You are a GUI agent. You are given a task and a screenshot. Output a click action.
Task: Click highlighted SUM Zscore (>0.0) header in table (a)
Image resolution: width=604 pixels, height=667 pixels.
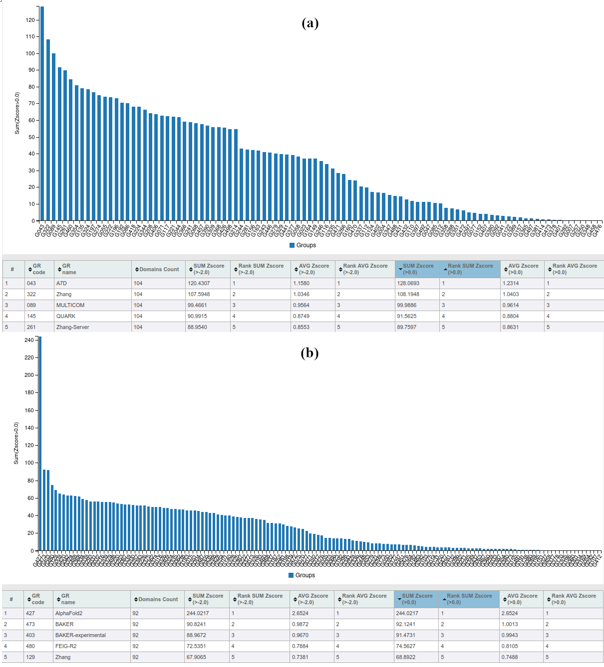coord(418,269)
